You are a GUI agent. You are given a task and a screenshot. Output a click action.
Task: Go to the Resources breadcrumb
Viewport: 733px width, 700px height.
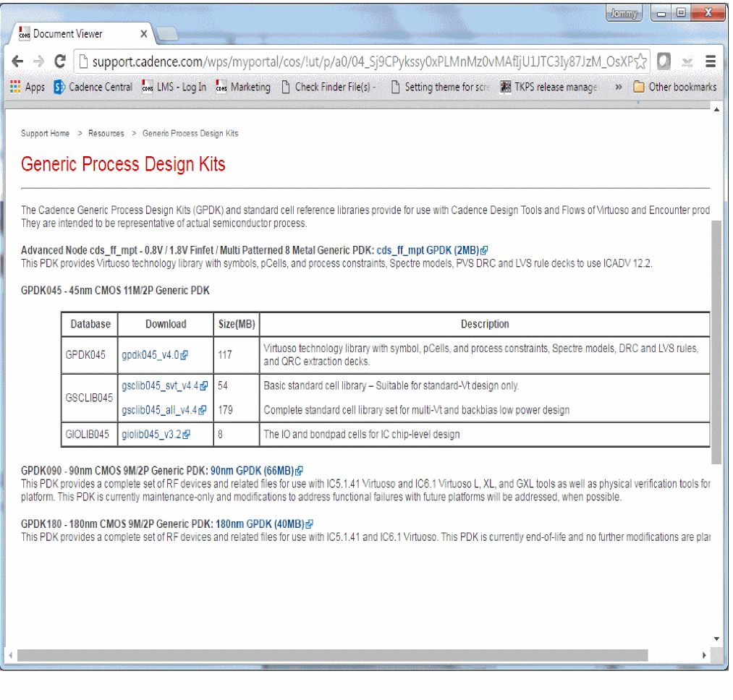pos(106,133)
